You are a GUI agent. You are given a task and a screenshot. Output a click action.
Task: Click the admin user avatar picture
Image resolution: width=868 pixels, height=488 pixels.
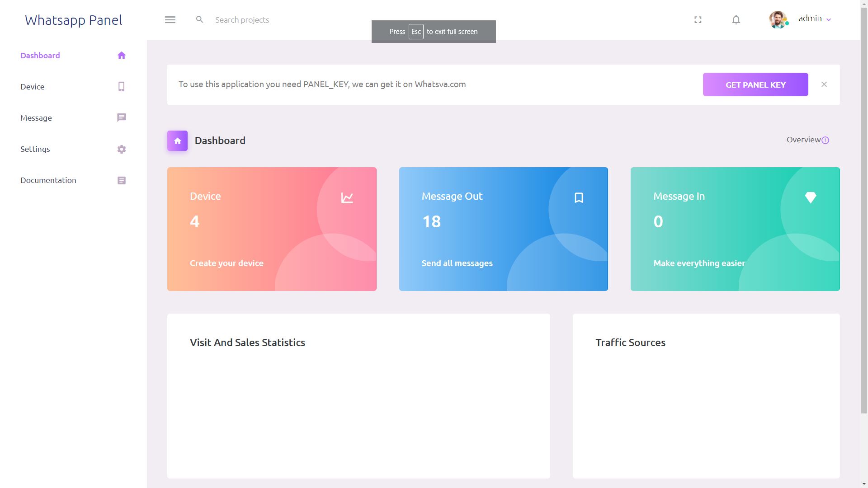(x=778, y=19)
